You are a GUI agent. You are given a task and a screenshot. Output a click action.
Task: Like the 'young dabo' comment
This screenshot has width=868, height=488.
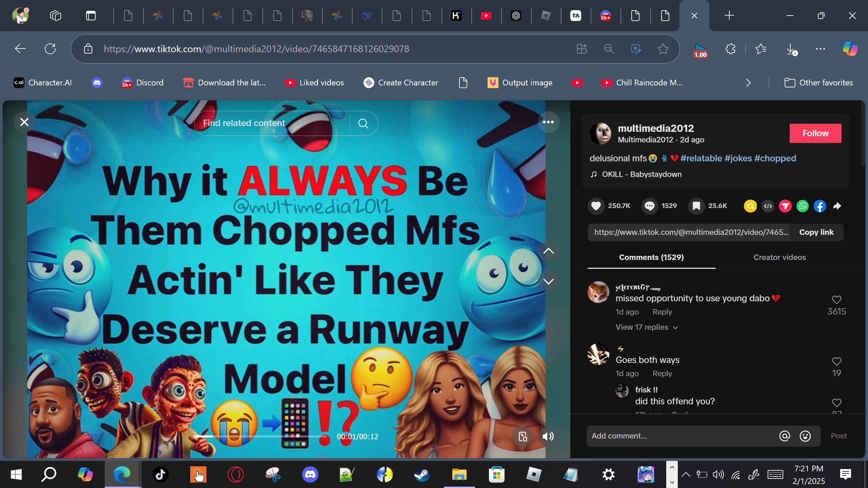point(836,300)
